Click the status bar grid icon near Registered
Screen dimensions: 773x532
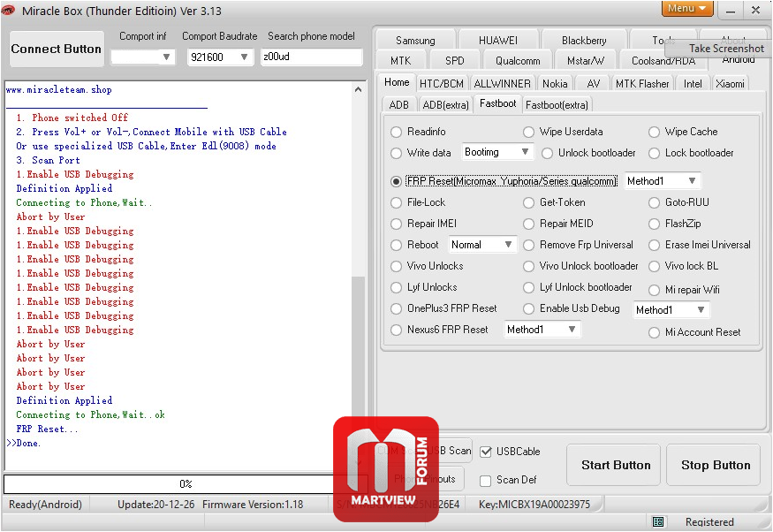click(x=658, y=521)
